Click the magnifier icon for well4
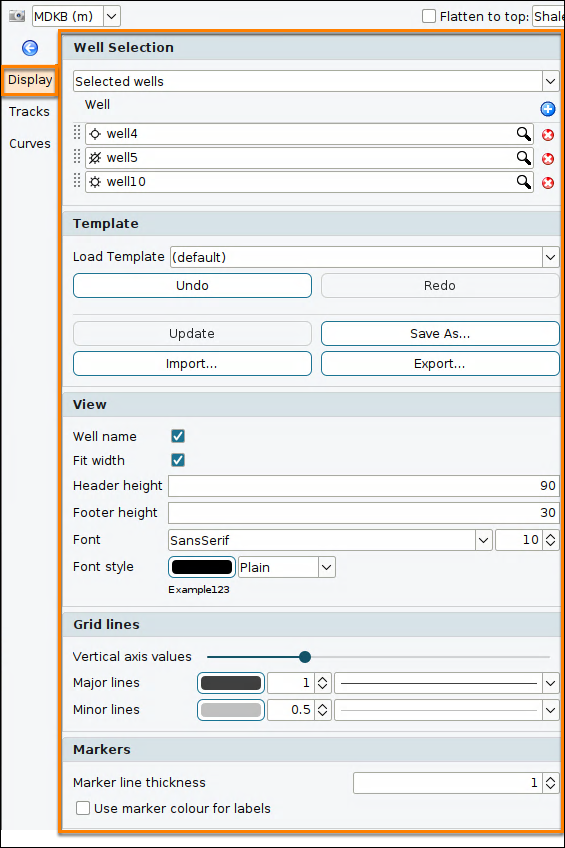This screenshot has height=848, width=565. 523,134
